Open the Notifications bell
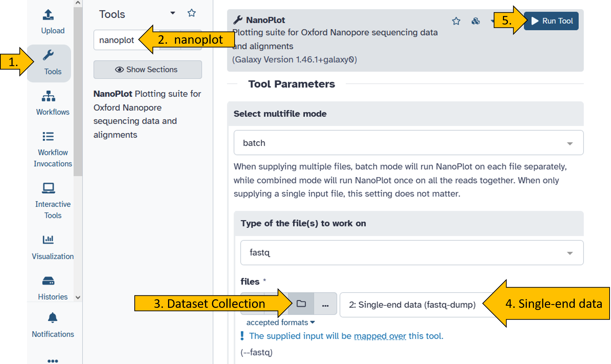Viewport: 611px width, 364px height. click(53, 325)
